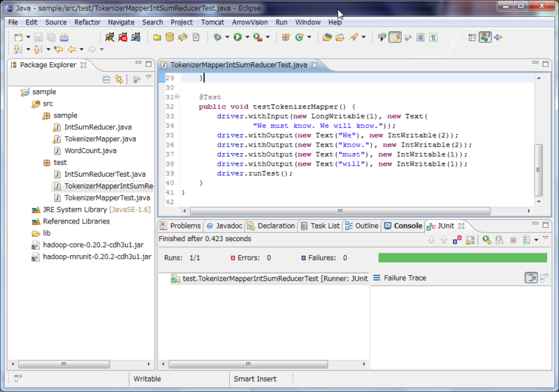Toggle Mark Occurrences highlighter button

pyautogui.click(x=395, y=37)
